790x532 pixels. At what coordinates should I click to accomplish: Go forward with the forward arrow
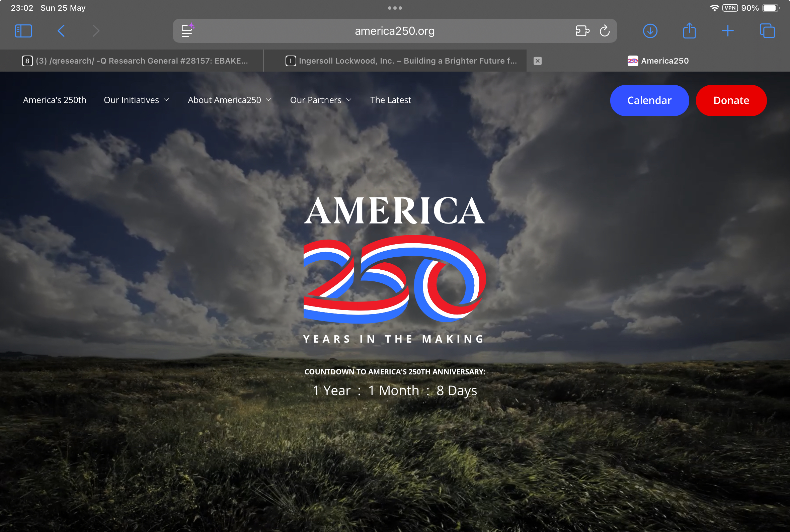click(96, 31)
